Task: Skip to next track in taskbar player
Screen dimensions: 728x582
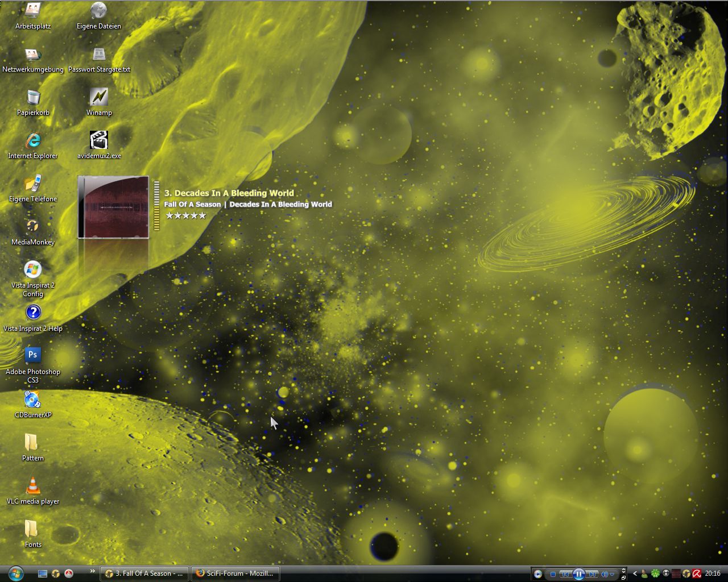Action: coord(592,574)
